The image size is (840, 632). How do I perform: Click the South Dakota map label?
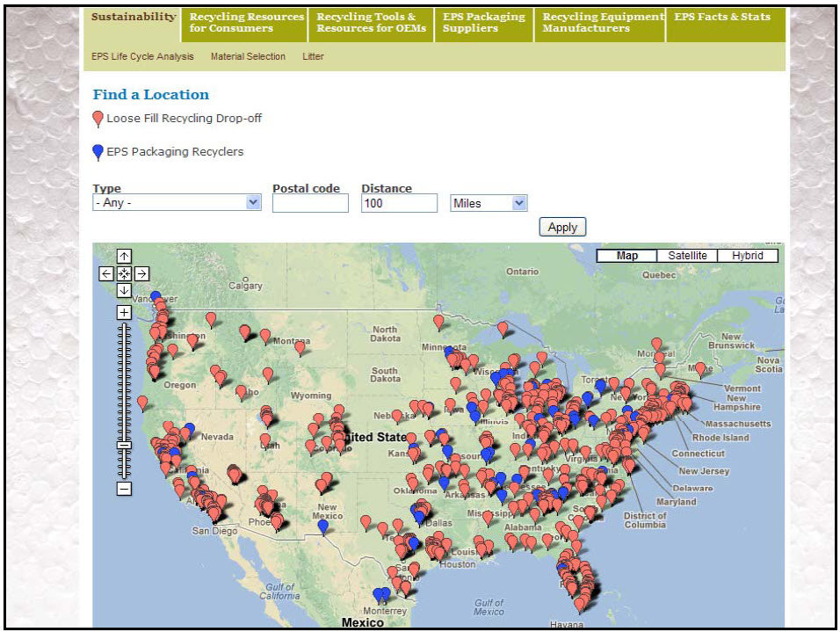[x=385, y=374]
